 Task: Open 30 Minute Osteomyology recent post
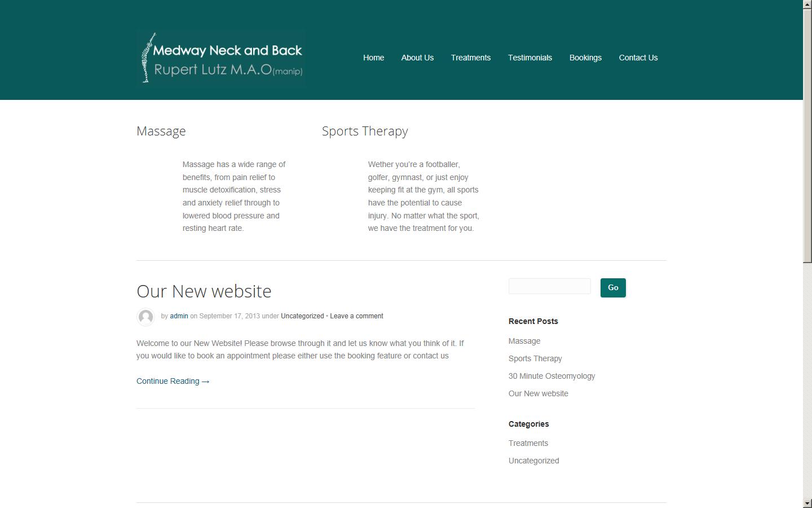tap(551, 376)
